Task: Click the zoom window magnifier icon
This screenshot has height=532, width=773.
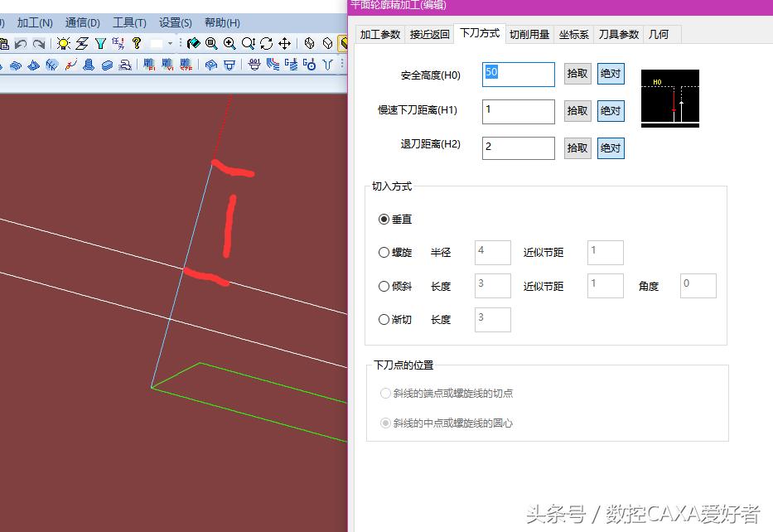Action: tap(210, 43)
